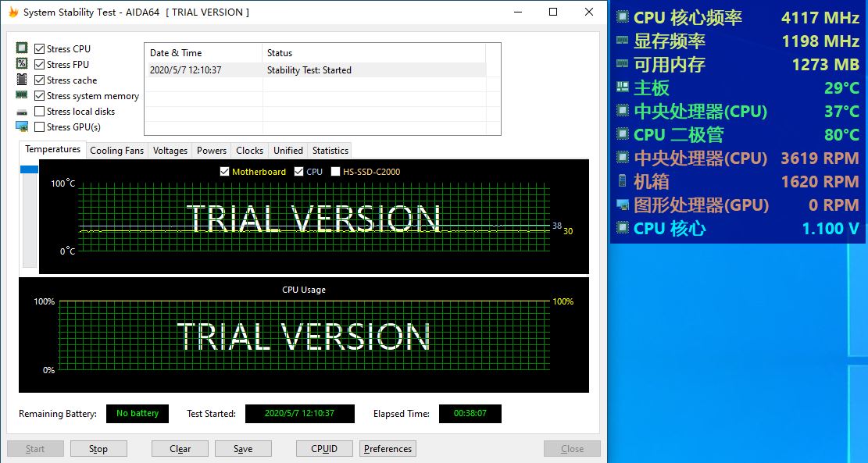Image resolution: width=868 pixels, height=463 pixels.
Task: Open the Preferences dialog
Action: 388,448
